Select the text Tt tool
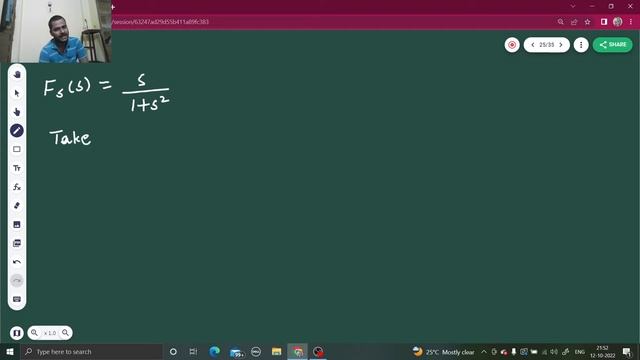The height and width of the screenshot is (360, 640). coord(17,168)
